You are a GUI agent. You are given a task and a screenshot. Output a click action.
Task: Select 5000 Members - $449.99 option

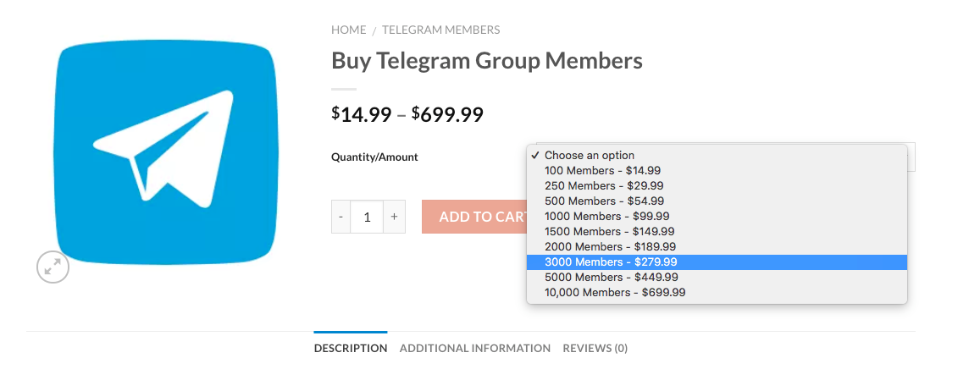[x=611, y=278]
